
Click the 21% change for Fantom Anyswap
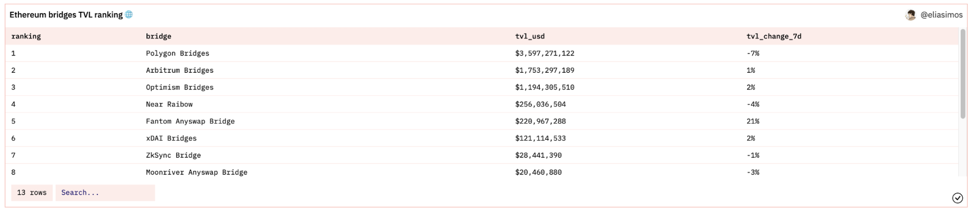[753, 121]
